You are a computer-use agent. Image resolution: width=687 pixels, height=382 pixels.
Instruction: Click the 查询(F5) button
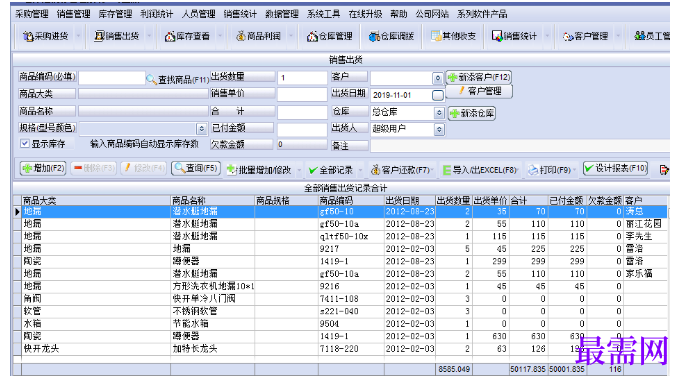196,168
